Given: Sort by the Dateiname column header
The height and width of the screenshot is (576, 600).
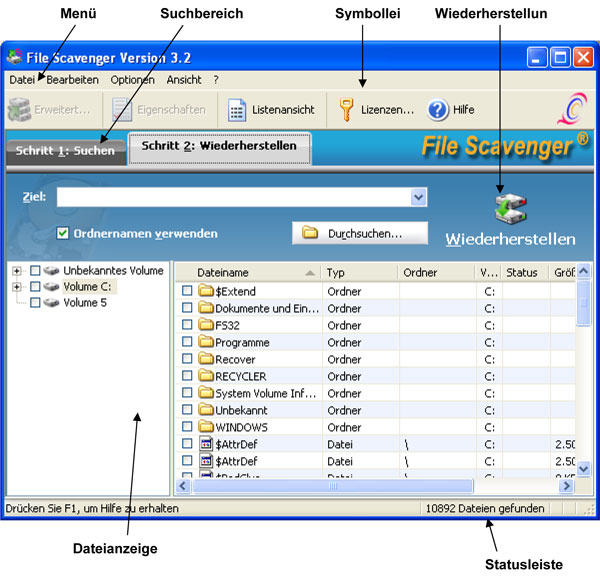Looking at the screenshot, I should [248, 272].
